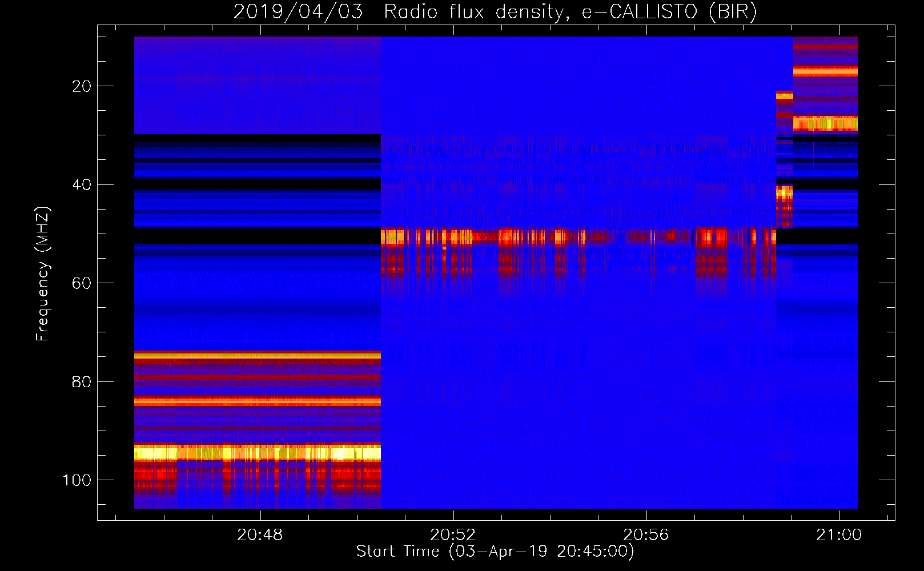Click the frequency tick label "60"

pos(82,283)
